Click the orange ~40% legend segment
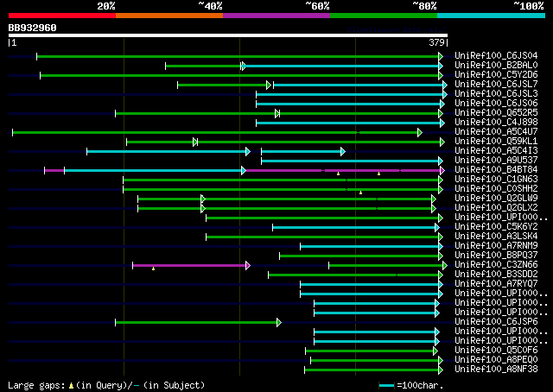553x392 pixels. tap(169, 16)
